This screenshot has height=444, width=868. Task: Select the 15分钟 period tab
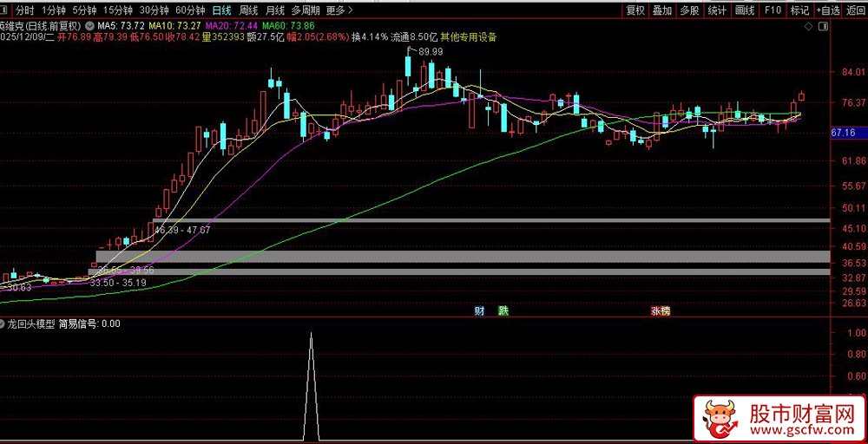coord(118,10)
